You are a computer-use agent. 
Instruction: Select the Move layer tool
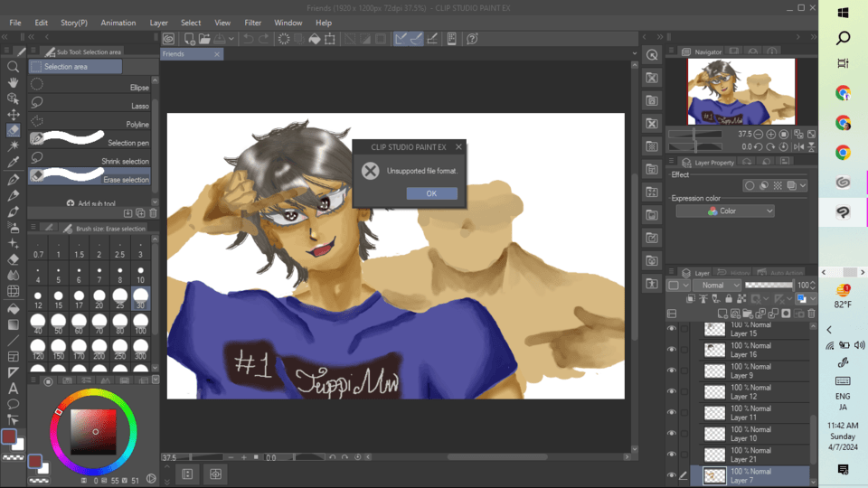point(13,115)
